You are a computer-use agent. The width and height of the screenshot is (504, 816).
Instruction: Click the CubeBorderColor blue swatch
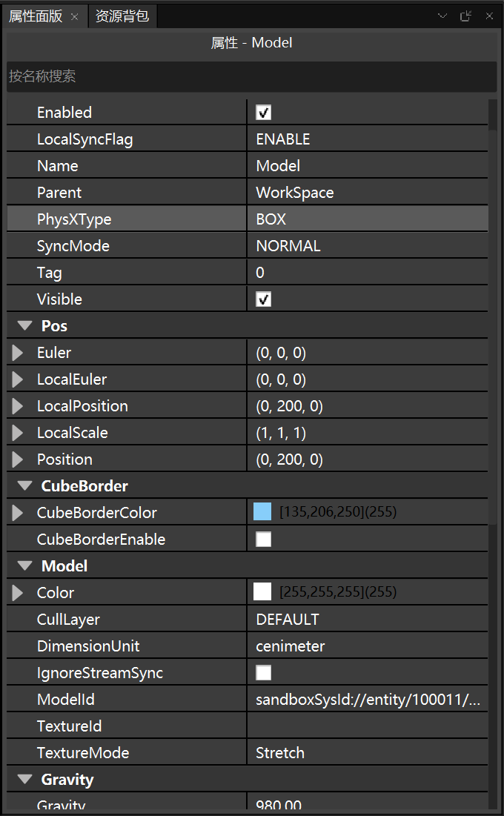point(262,512)
